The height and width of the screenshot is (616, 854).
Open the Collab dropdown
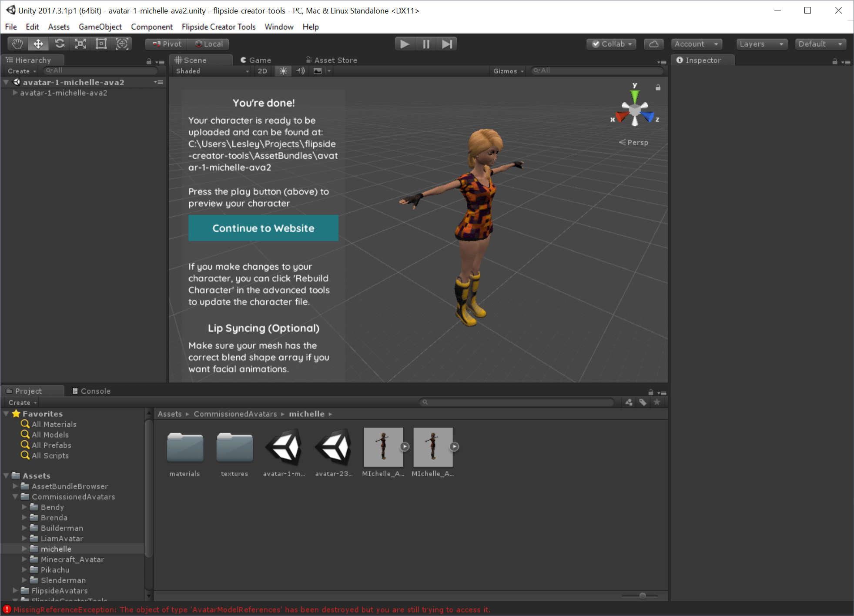[x=611, y=44]
